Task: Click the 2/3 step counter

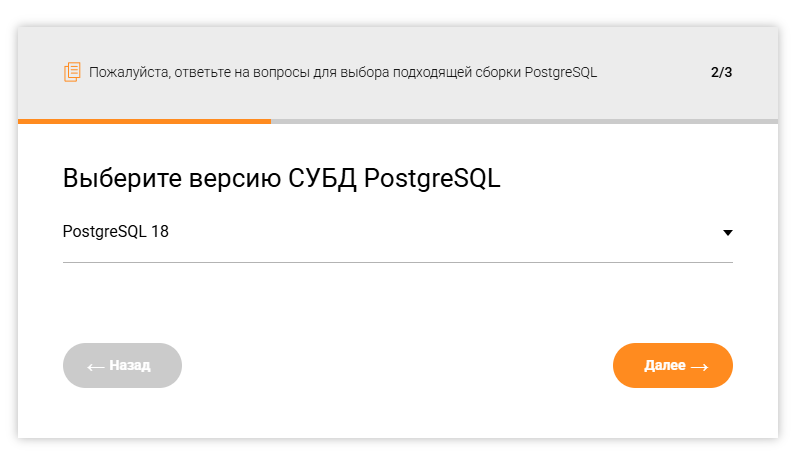Action: [x=721, y=72]
